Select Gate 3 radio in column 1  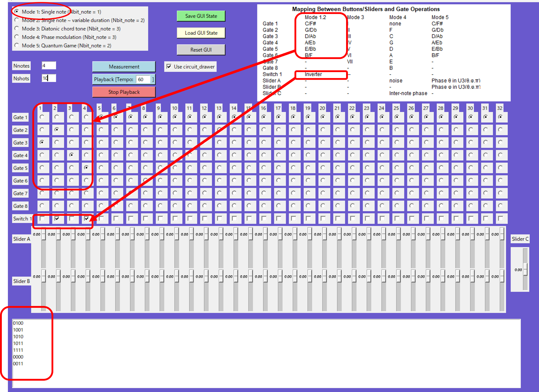coord(42,142)
